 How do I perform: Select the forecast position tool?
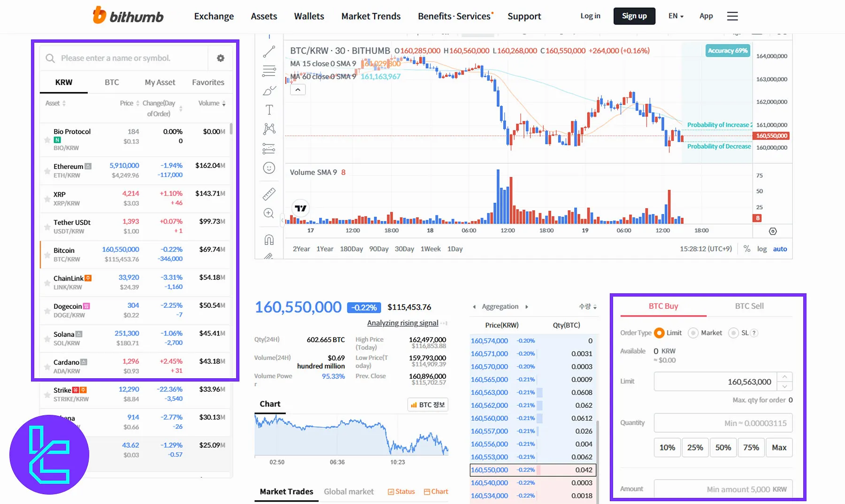point(269,149)
